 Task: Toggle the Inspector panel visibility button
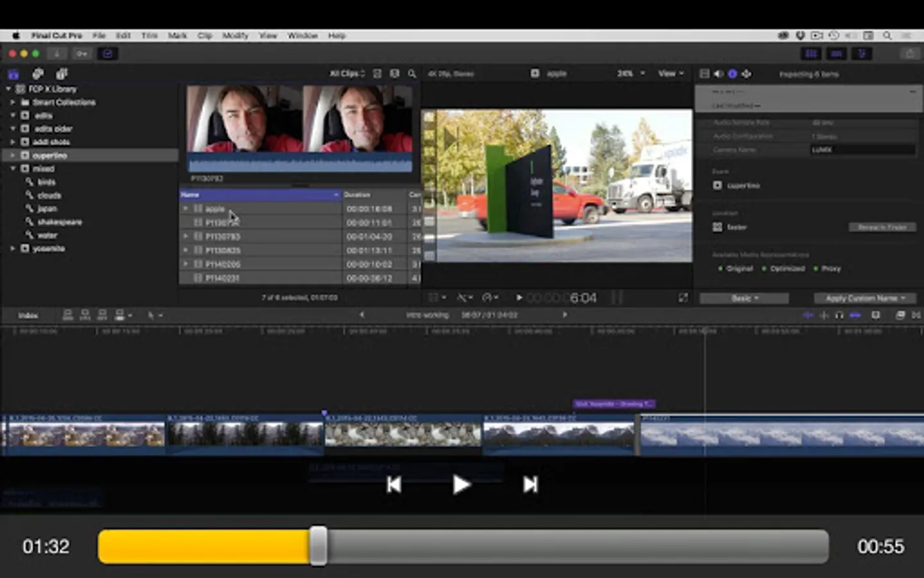862,54
